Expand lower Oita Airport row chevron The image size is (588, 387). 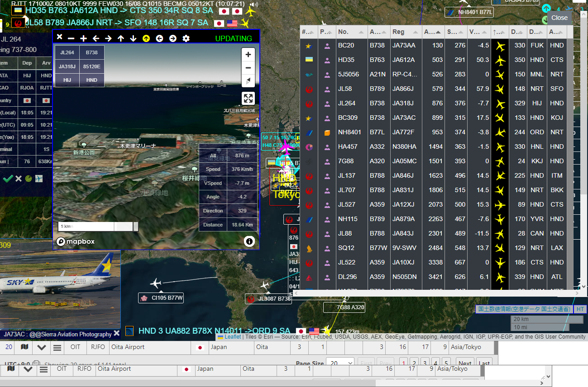click(x=28, y=369)
